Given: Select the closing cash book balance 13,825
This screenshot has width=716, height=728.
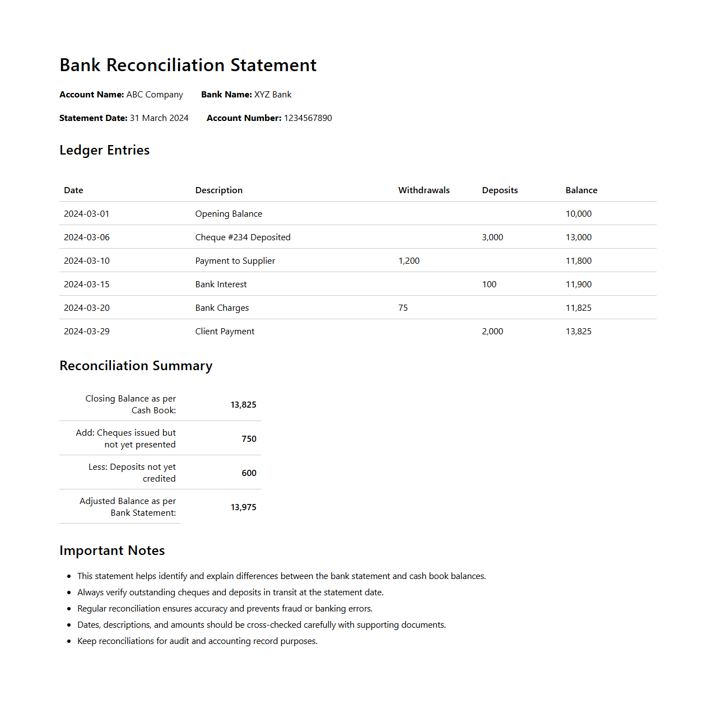Looking at the screenshot, I should (x=243, y=405).
